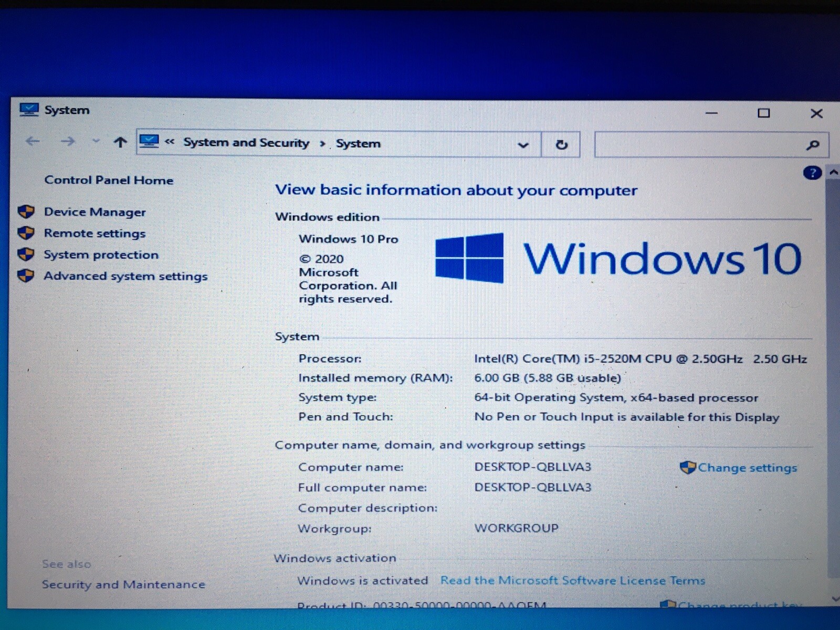Click the No Pen or Touch Input text
The height and width of the screenshot is (630, 840).
(627, 417)
